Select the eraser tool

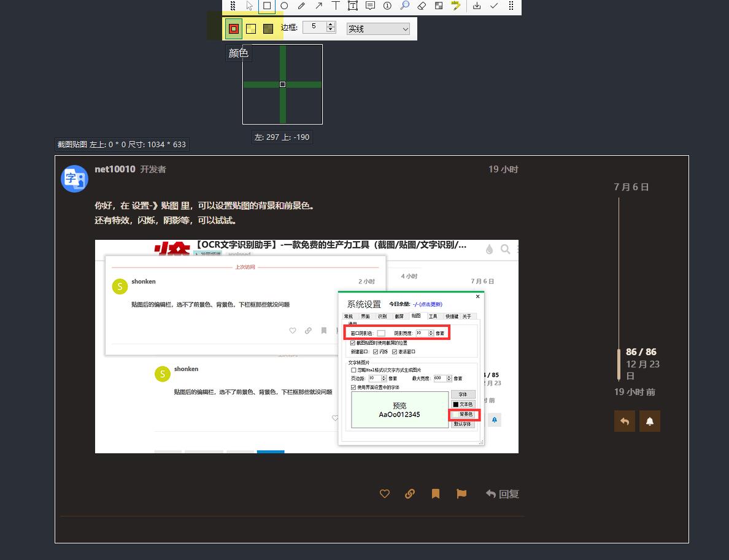[x=422, y=6]
